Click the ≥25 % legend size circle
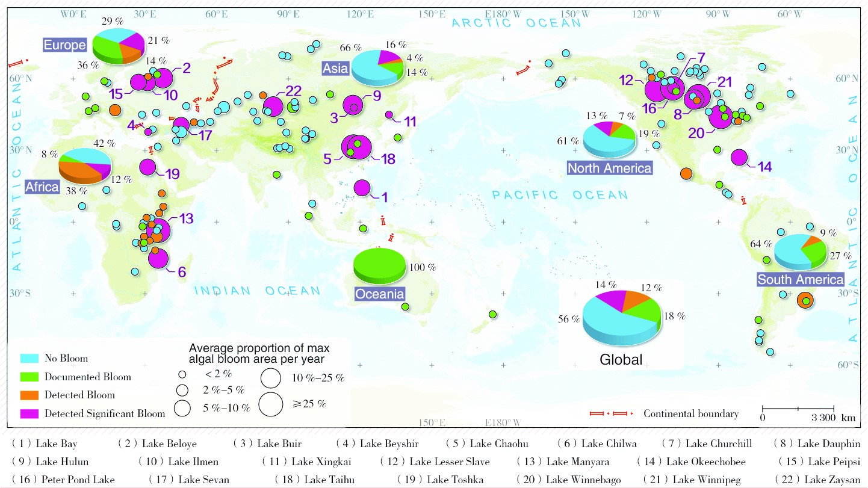 (x=271, y=403)
